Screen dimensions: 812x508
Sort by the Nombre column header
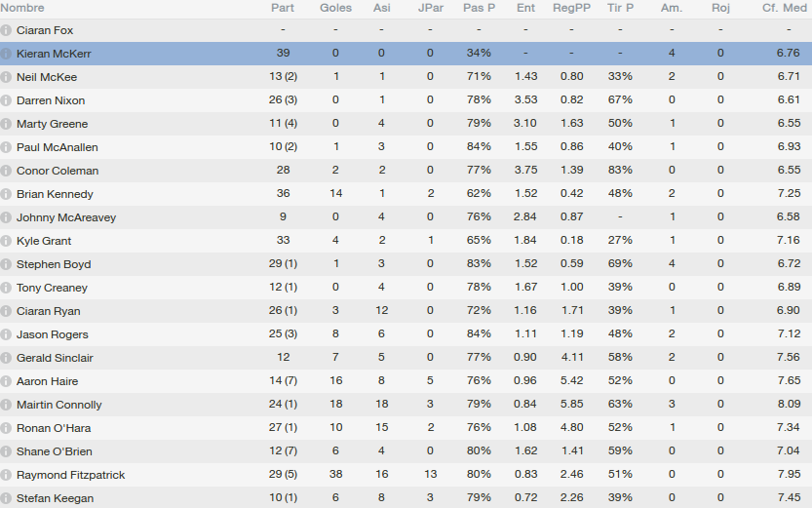coord(22,8)
